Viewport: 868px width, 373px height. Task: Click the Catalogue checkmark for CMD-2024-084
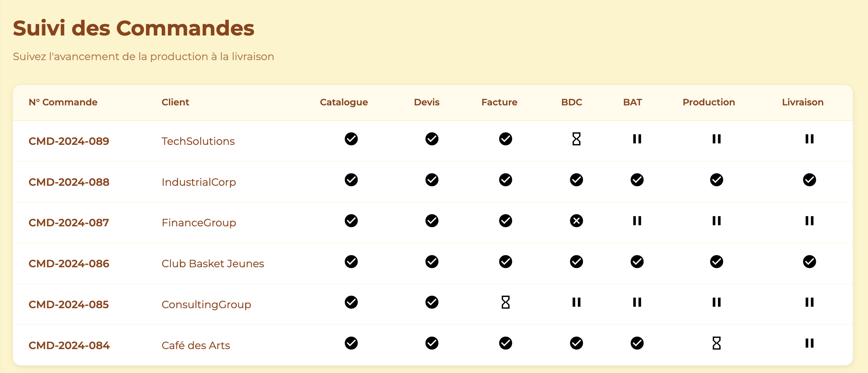pos(351,343)
